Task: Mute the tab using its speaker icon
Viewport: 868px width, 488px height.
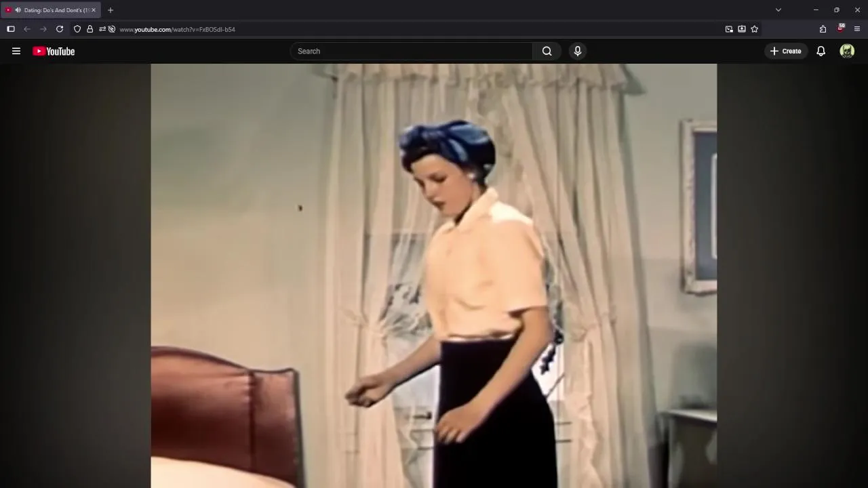Action: click(x=18, y=10)
